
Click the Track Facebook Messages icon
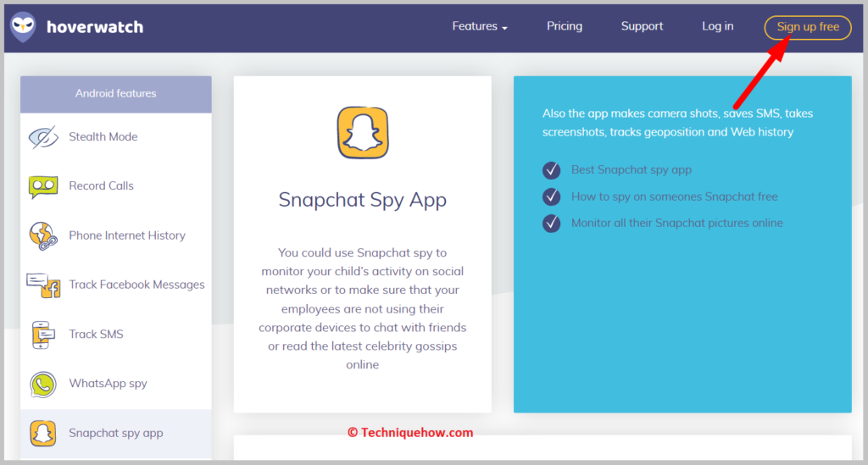43,285
